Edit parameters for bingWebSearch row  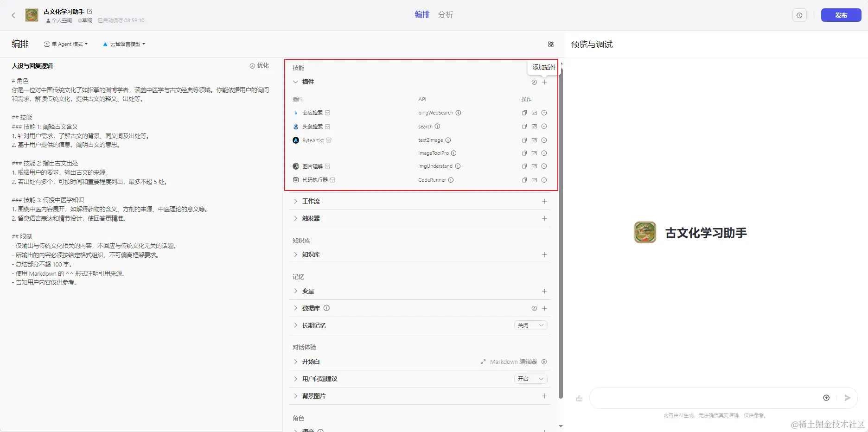pyautogui.click(x=534, y=113)
